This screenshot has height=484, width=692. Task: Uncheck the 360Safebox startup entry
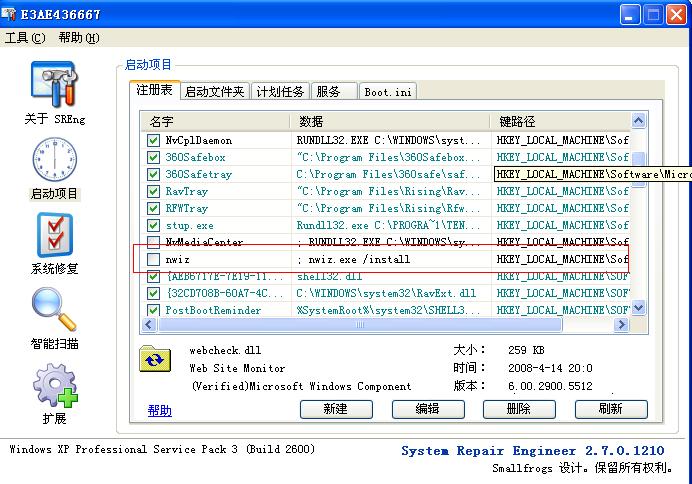pyautogui.click(x=153, y=158)
